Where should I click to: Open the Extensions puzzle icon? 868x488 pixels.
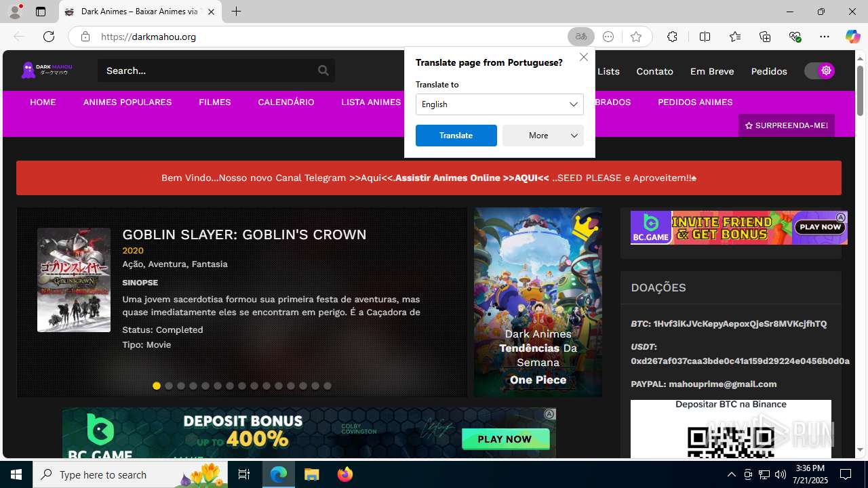click(x=672, y=37)
